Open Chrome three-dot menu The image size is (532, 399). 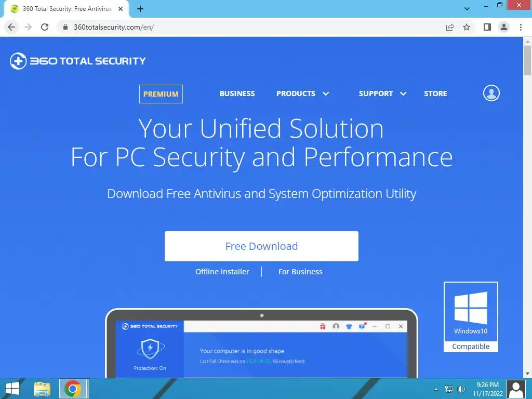coord(521,27)
